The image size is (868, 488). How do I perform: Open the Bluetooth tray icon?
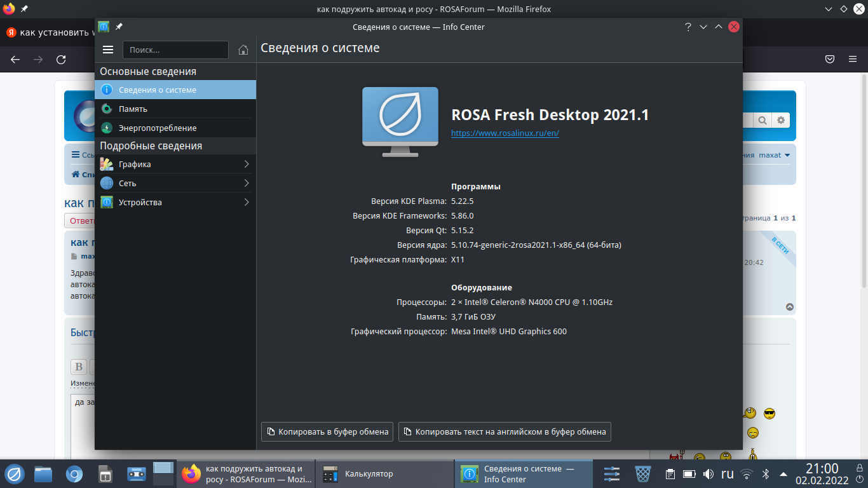766,474
